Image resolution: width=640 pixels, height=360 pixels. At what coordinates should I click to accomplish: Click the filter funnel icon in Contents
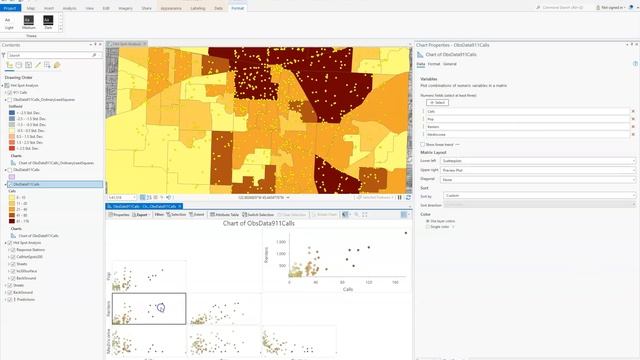click(x=3, y=55)
